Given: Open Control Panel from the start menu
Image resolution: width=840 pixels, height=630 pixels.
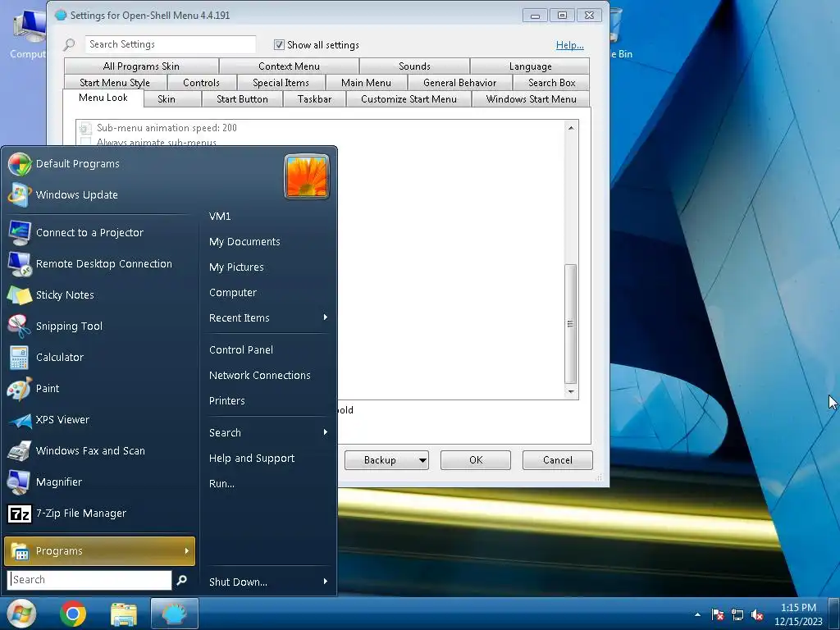Looking at the screenshot, I should point(268,349).
